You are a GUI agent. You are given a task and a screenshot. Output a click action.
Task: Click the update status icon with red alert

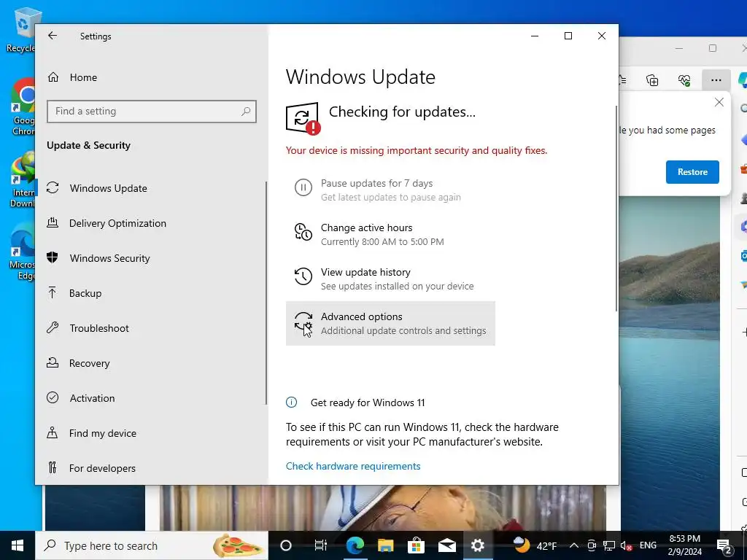303,119
